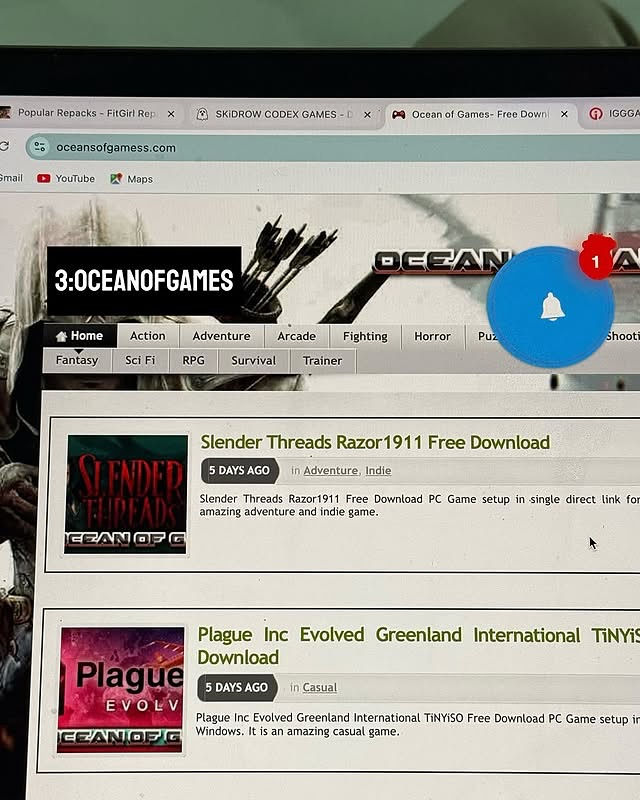The height and width of the screenshot is (800, 640).
Task: Click the Ocean of Games tab favicon
Action: click(x=399, y=114)
